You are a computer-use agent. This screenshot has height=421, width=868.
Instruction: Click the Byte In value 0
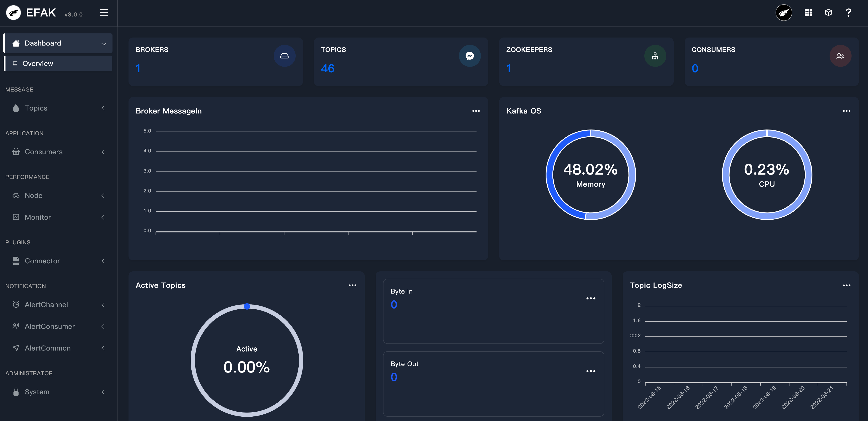[394, 305]
